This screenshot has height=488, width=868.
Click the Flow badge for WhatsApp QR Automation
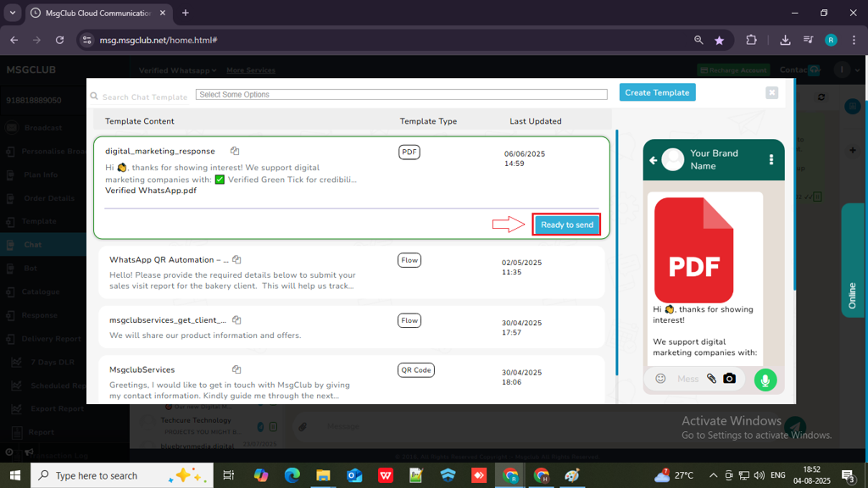(409, 260)
